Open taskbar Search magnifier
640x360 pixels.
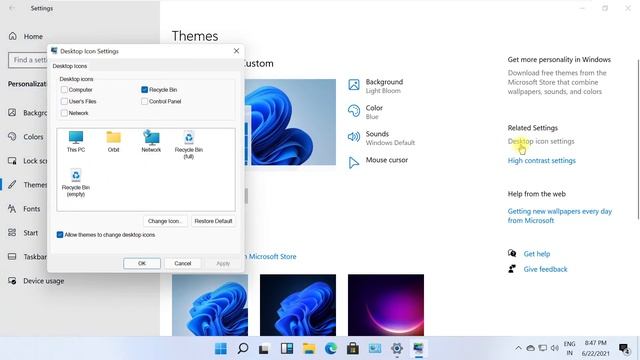point(243,349)
